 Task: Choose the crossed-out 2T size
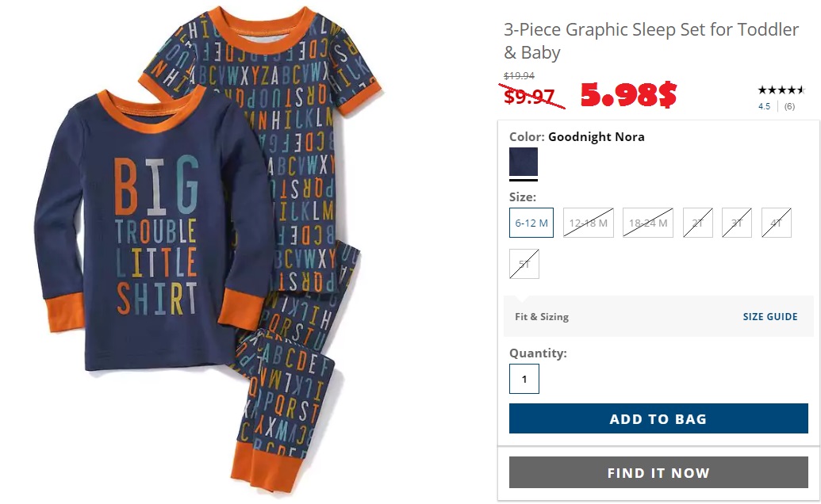pyautogui.click(x=697, y=223)
